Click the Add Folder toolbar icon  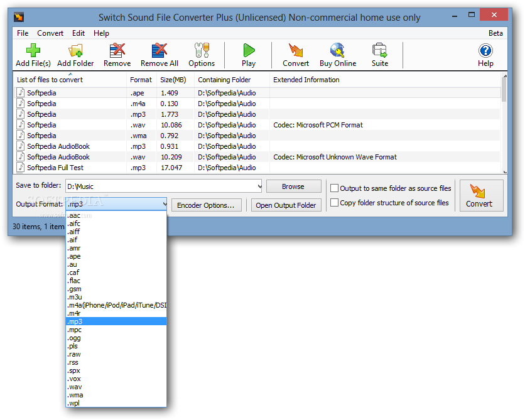click(75, 50)
